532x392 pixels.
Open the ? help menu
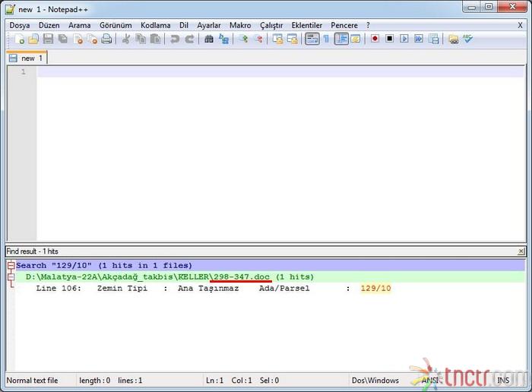click(x=368, y=25)
